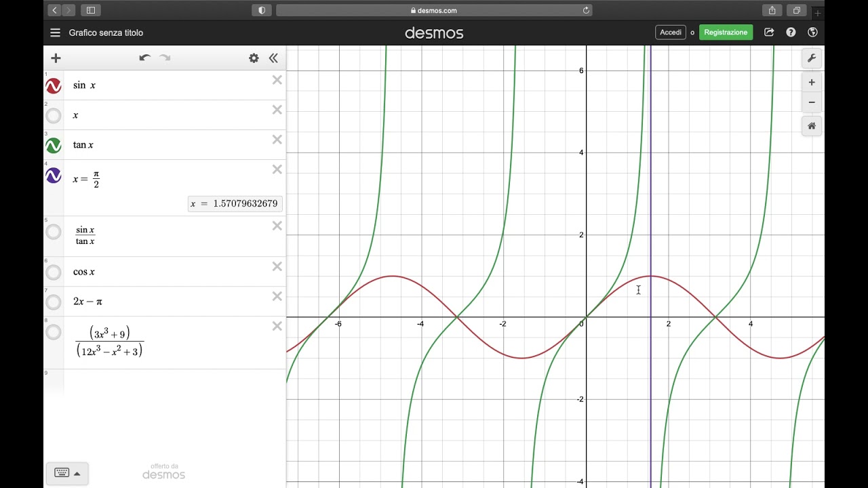Screen dimensions: 868x488
Task: Open the expression list settings gear
Action: pos(254,58)
